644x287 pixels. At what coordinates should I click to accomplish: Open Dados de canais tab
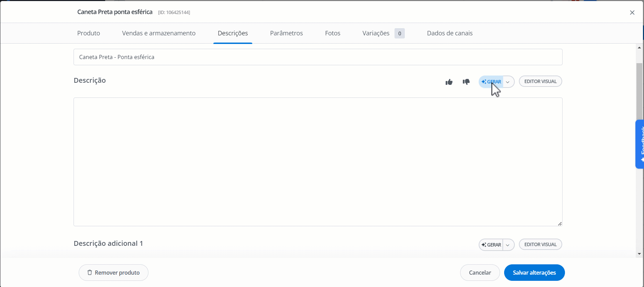450,33
